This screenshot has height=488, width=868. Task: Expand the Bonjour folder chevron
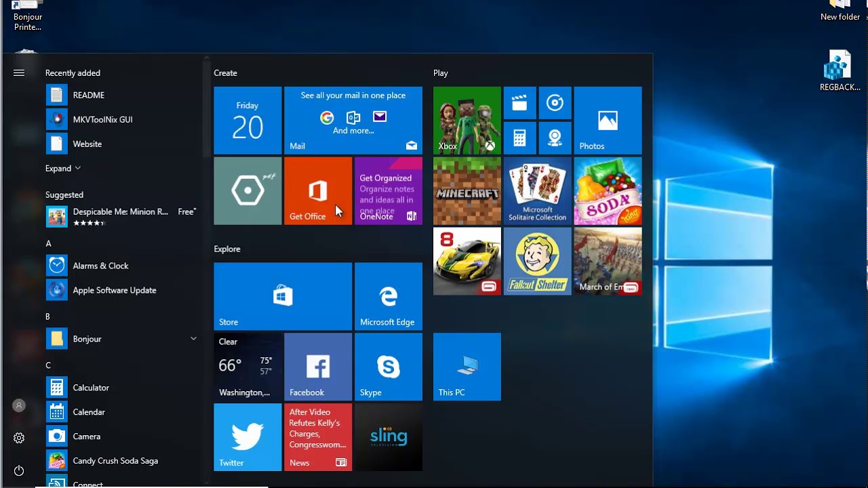pyautogui.click(x=193, y=338)
